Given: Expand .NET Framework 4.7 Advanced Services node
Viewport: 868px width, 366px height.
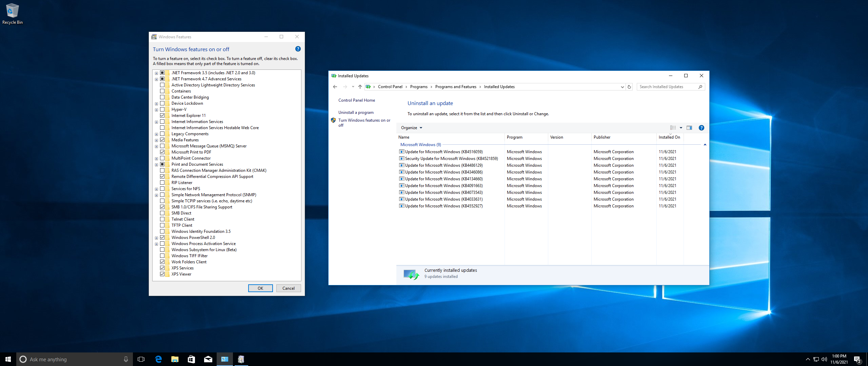Looking at the screenshot, I should point(156,79).
